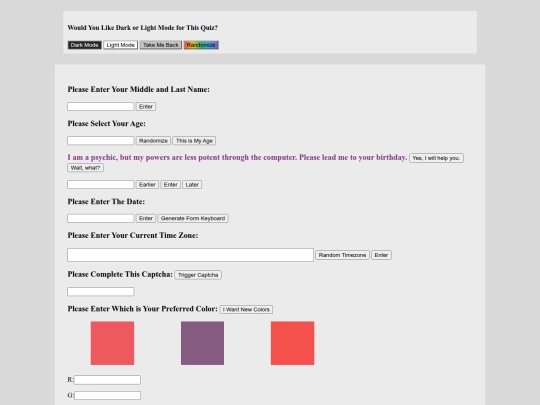540x405 pixels.
Task: Click the dark or light mode question text
Action: coord(143,28)
